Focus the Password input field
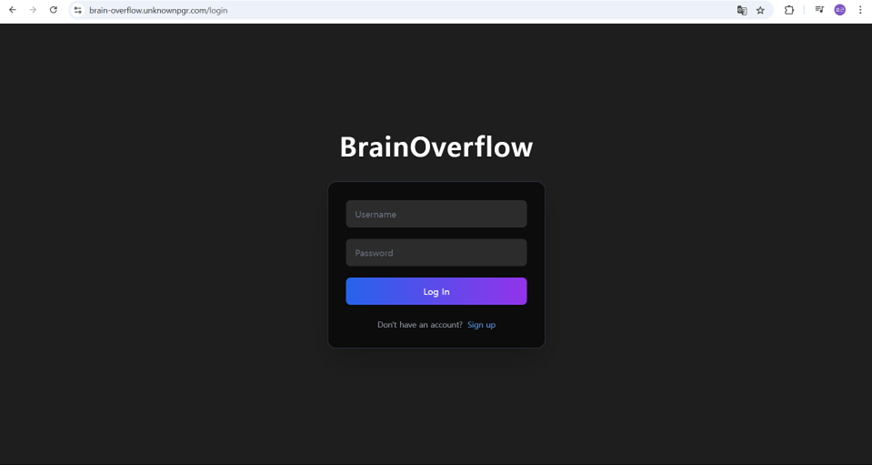Viewport: 872px width, 465px height. pos(436,253)
